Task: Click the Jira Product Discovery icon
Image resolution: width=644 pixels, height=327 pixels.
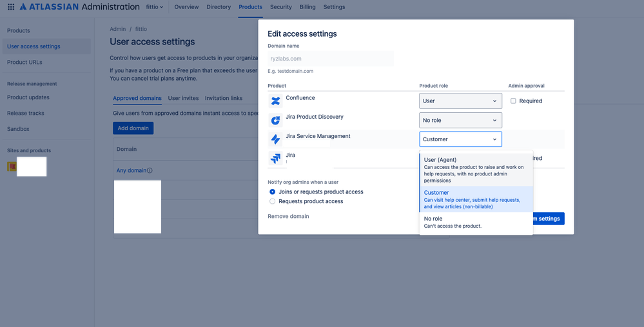Action: click(x=276, y=120)
